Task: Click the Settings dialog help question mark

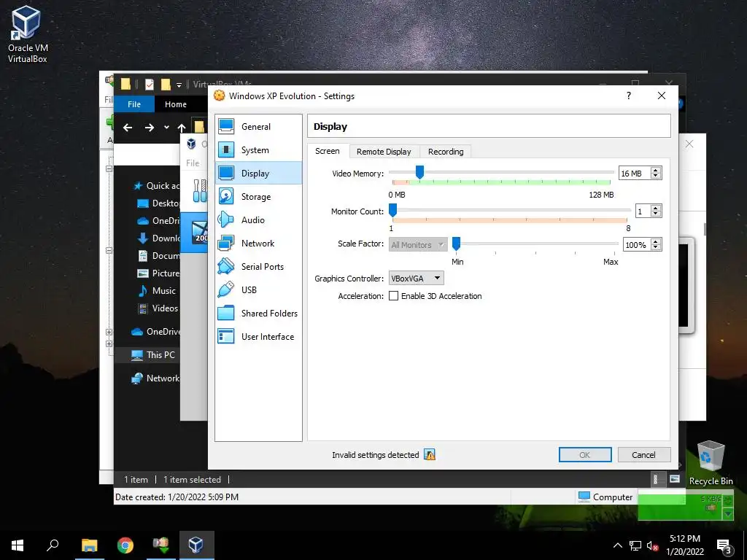Action: coord(629,96)
